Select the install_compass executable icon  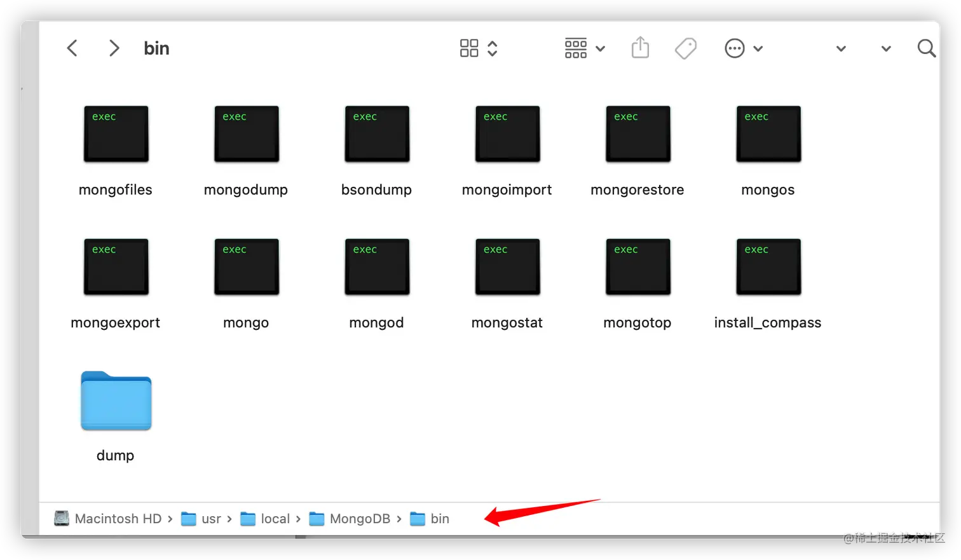click(768, 267)
